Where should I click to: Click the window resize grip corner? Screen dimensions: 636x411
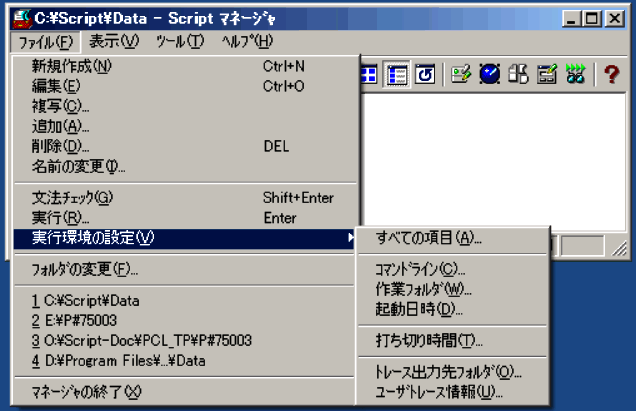tap(619, 248)
